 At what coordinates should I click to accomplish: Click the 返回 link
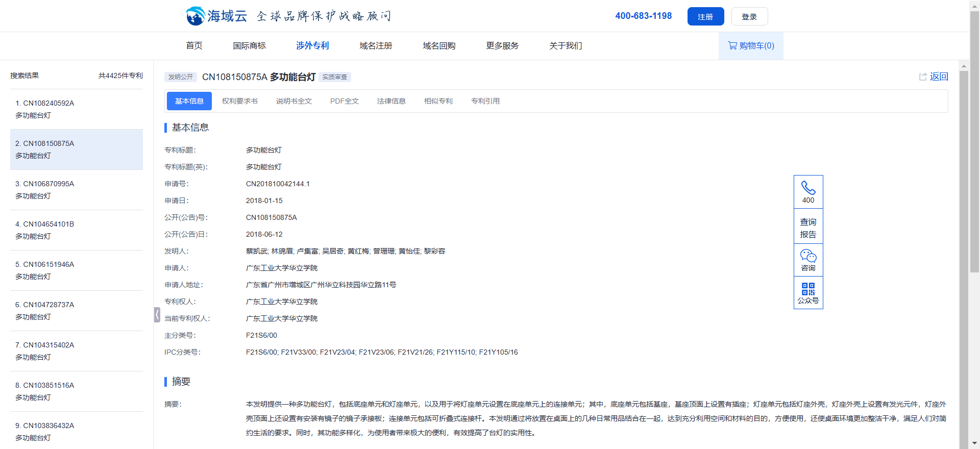coord(939,77)
